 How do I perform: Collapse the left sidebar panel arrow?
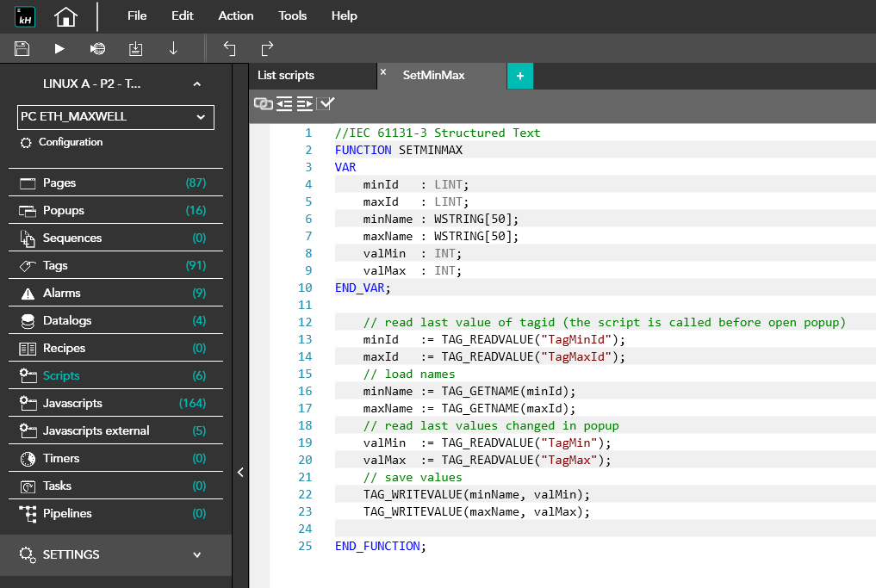(240, 472)
